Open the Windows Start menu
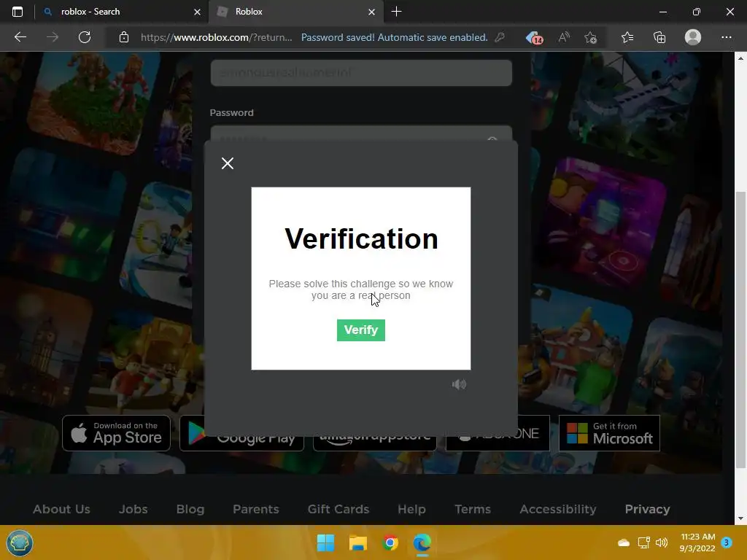The width and height of the screenshot is (747, 560). pyautogui.click(x=326, y=542)
